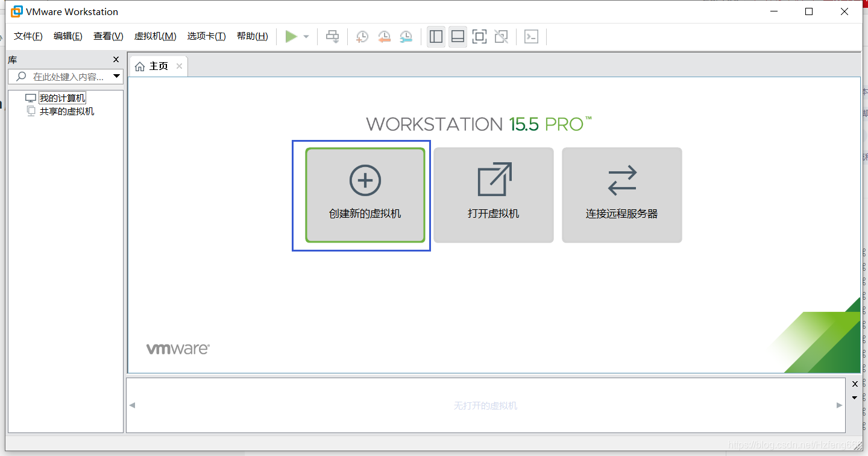Click the enter full screen icon

click(479, 37)
